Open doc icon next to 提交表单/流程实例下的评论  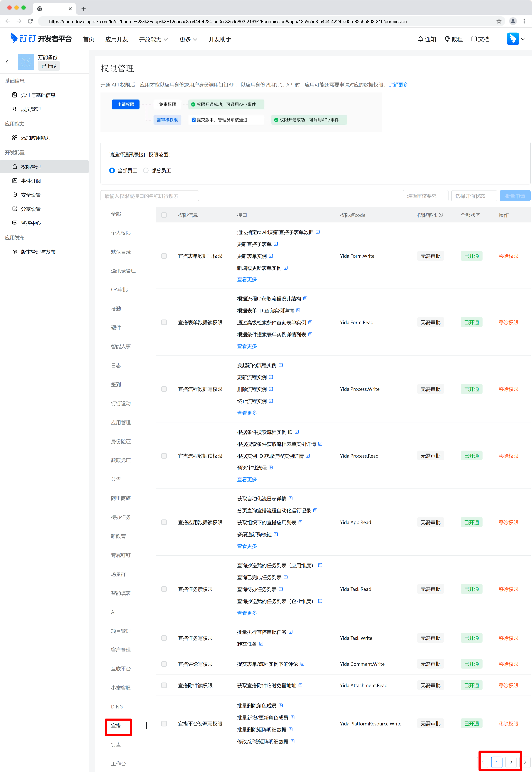[302, 664]
